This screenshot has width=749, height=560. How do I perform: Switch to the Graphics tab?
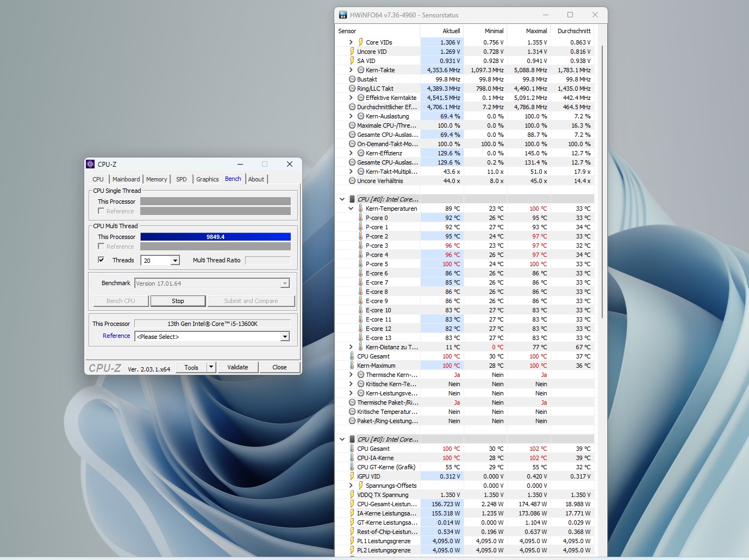[208, 179]
